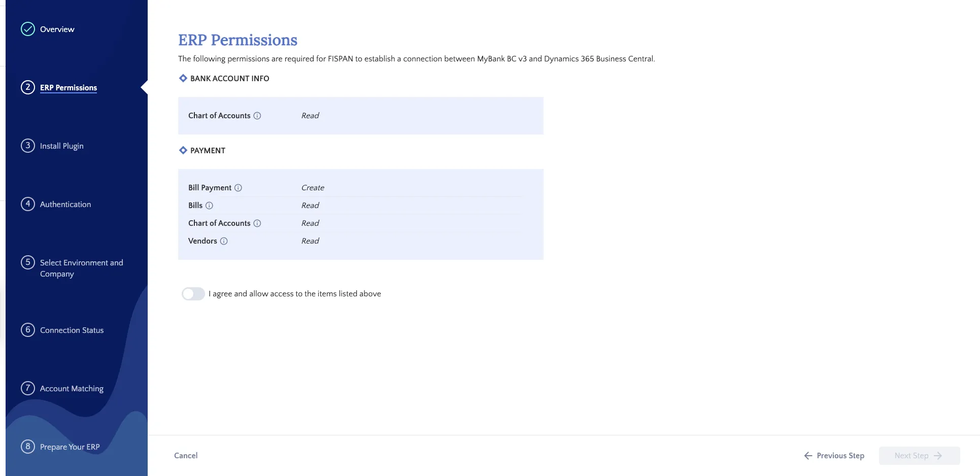Click the step 8 circle icon
The width and height of the screenshot is (980, 476).
(x=28, y=447)
